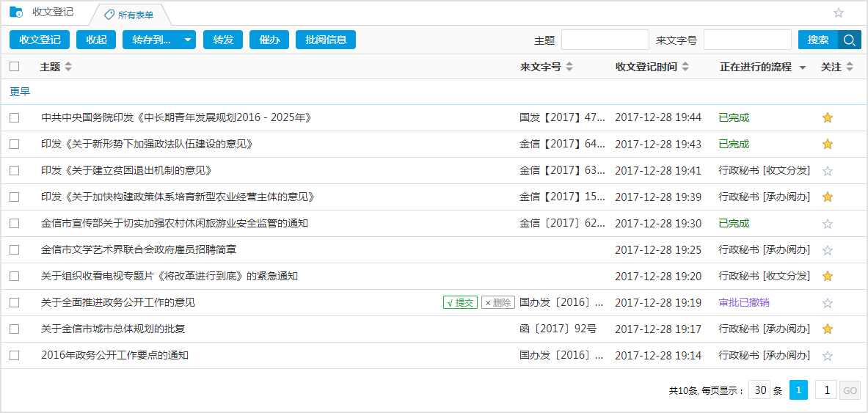Click 行政秘书 [收文分发] in 贫困退出机制 row
The image size is (868, 413).
[x=764, y=170]
